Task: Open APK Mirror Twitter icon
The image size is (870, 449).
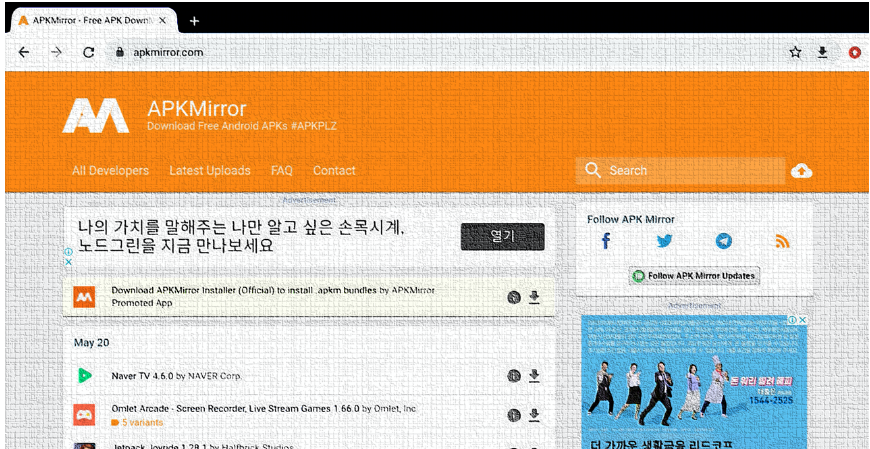Action: click(x=665, y=241)
